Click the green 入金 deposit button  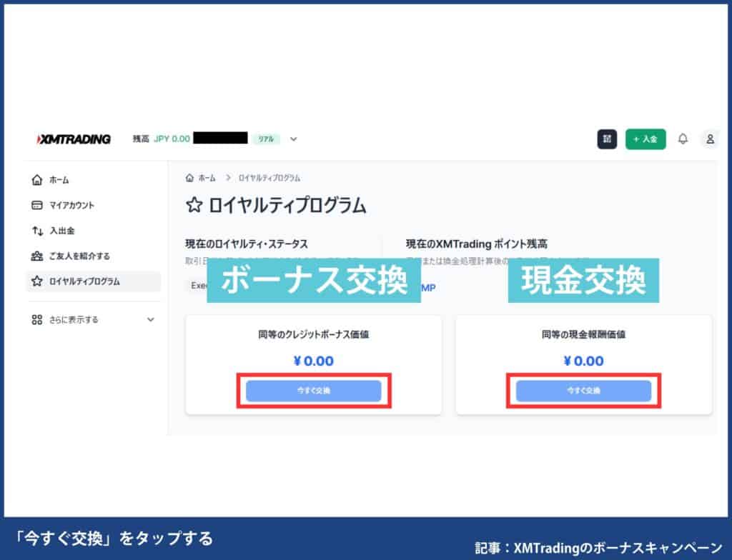coord(646,139)
